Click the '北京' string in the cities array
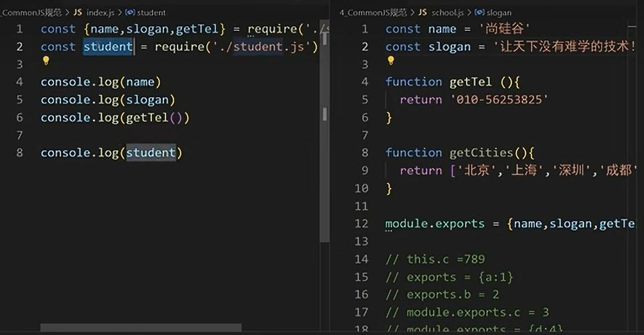The image size is (644, 335). [x=477, y=170]
